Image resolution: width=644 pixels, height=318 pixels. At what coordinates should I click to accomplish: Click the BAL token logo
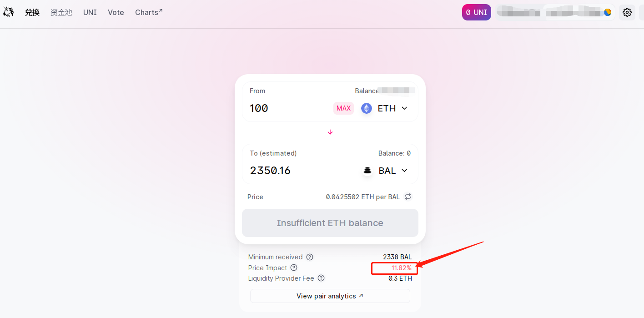click(x=367, y=171)
